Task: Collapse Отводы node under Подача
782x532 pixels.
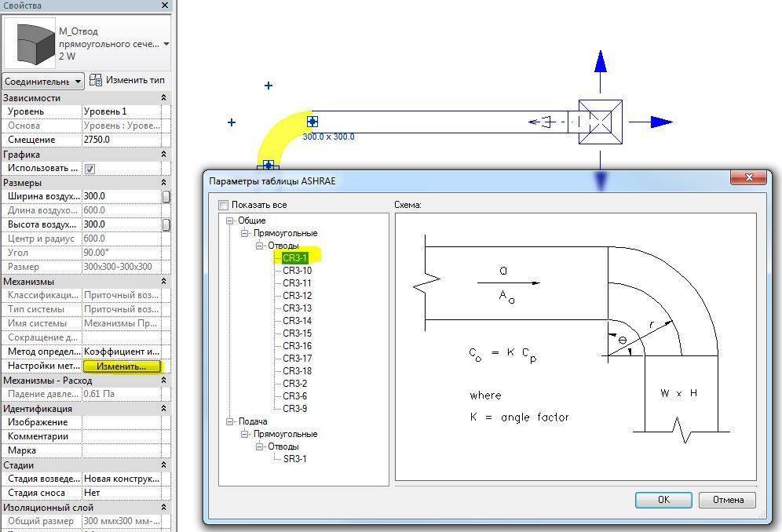Action: click(x=259, y=446)
